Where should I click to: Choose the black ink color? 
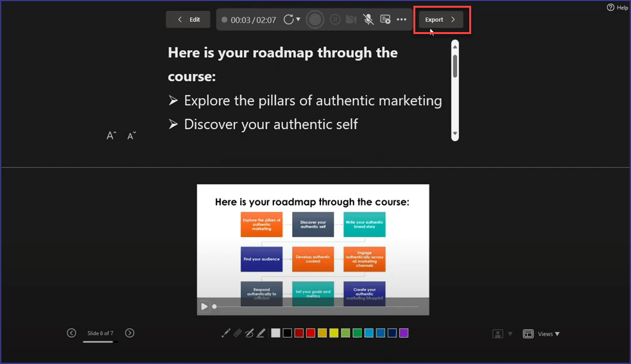tap(288, 333)
